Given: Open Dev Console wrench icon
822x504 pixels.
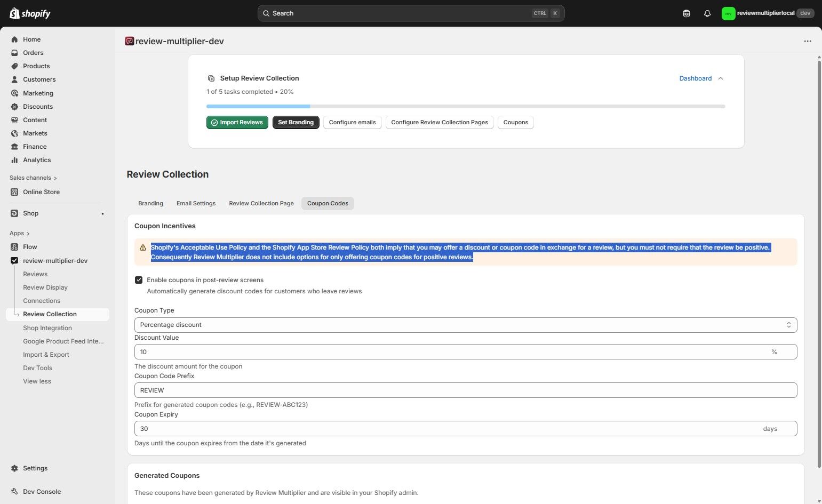Looking at the screenshot, I should (14, 492).
